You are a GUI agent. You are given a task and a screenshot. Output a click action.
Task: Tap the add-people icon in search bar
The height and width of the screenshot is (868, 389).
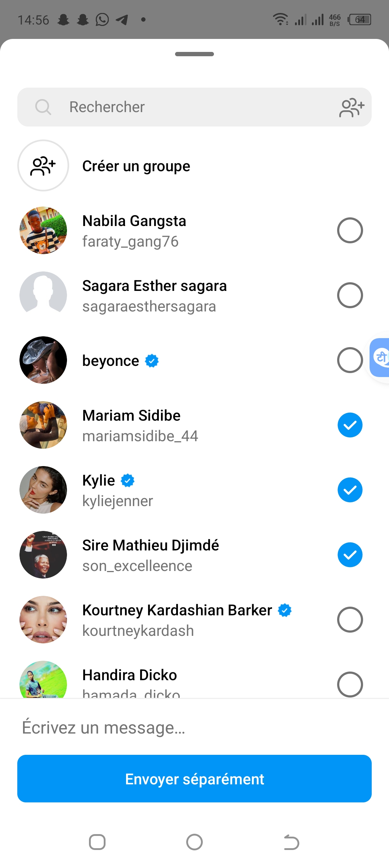[352, 107]
